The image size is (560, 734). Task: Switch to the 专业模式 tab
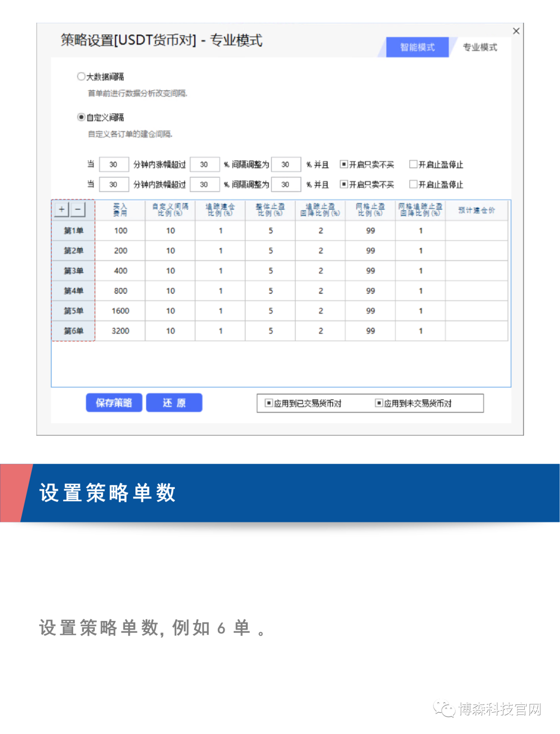click(x=480, y=47)
